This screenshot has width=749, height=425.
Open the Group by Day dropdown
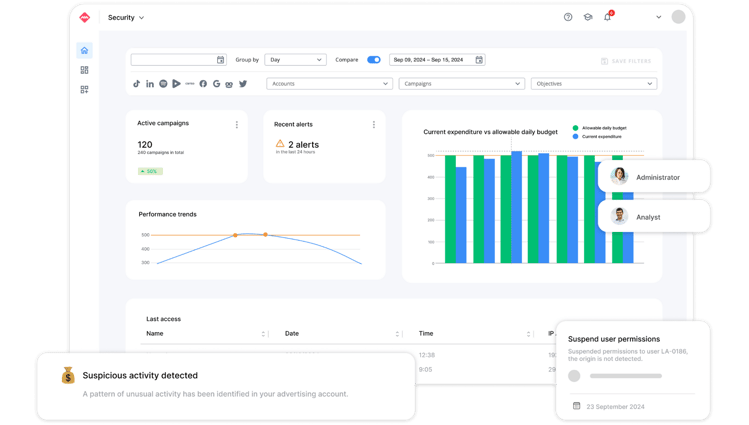(x=295, y=60)
